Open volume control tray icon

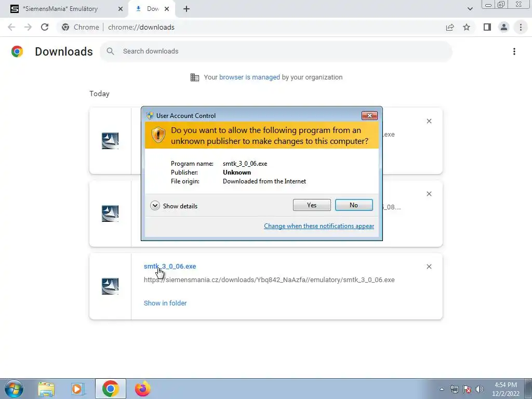click(x=479, y=389)
